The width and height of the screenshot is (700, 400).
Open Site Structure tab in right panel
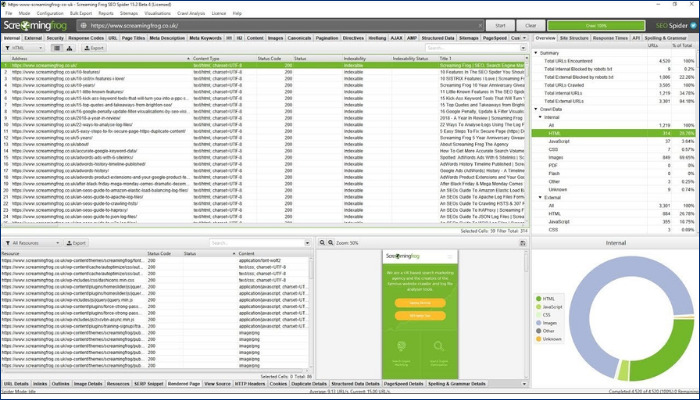pyautogui.click(x=574, y=38)
